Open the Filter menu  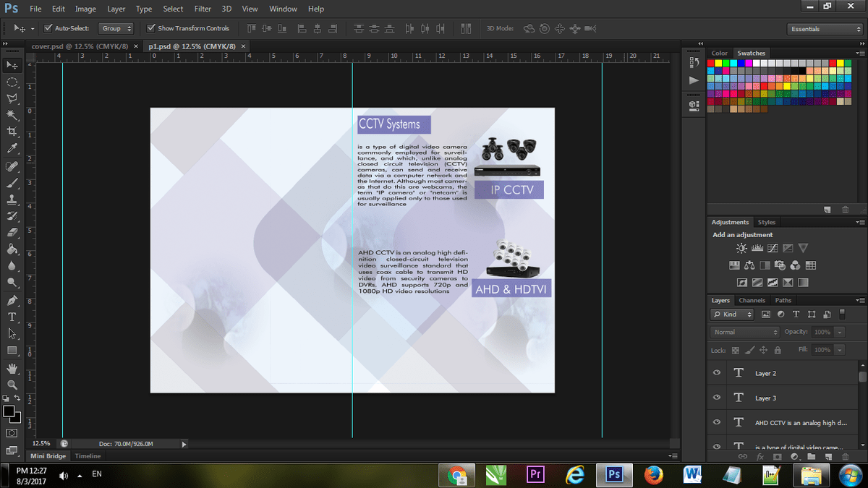click(x=203, y=9)
